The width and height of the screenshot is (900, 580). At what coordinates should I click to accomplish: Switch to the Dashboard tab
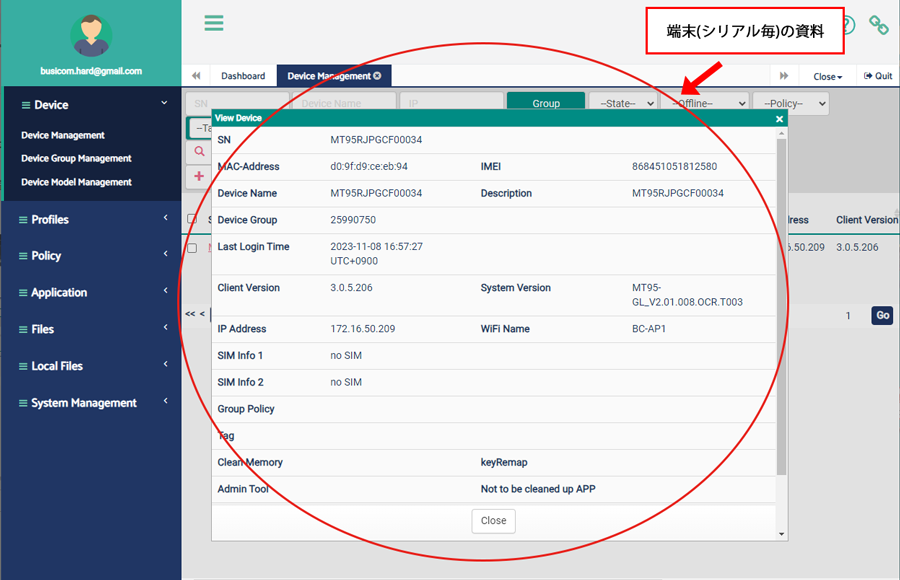243,76
